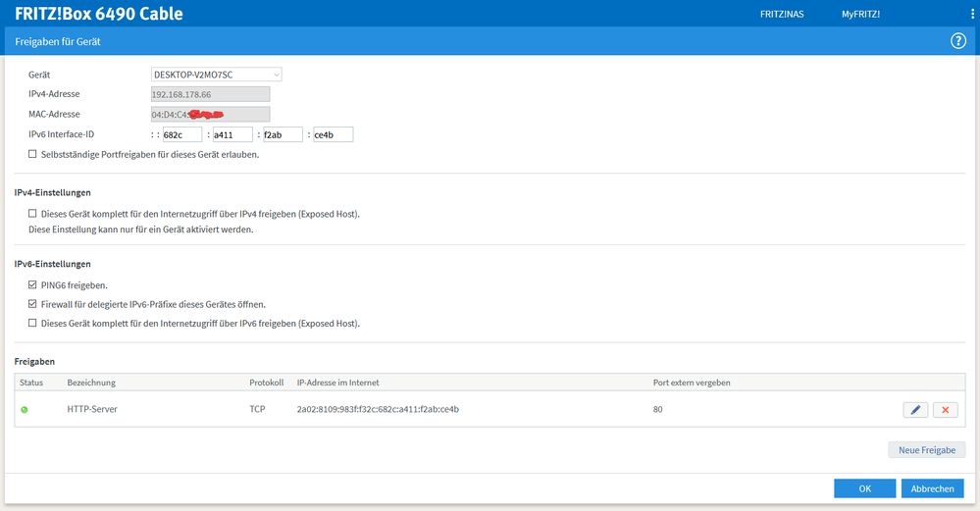Click the IPv6 Interface-ID field f2ab

click(x=283, y=134)
